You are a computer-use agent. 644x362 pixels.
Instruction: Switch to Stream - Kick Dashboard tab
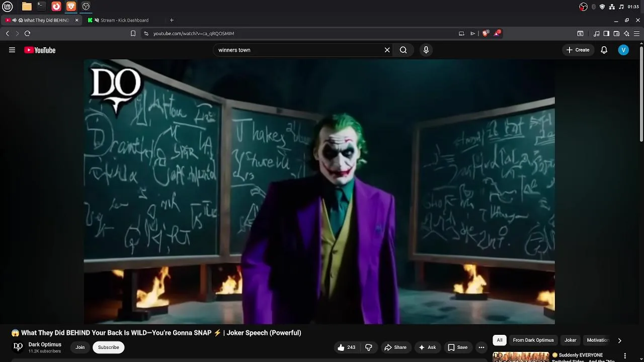coord(124,20)
